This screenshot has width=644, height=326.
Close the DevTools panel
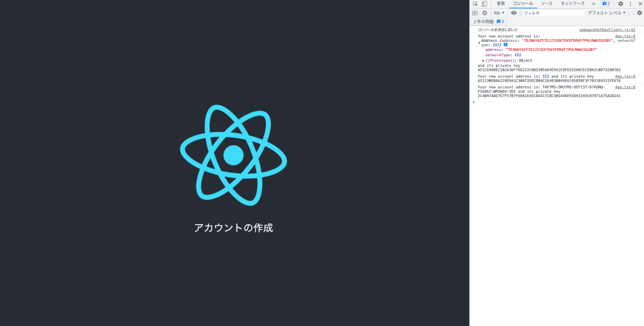(640, 4)
